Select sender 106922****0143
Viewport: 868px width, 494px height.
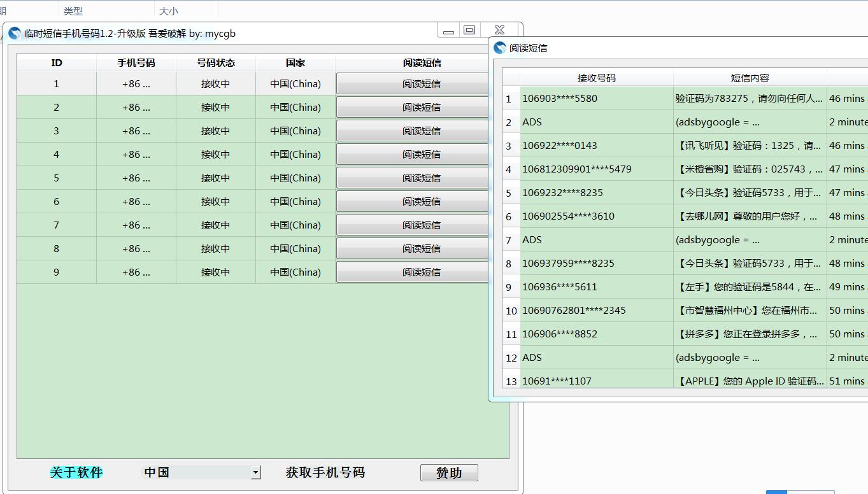pos(597,146)
